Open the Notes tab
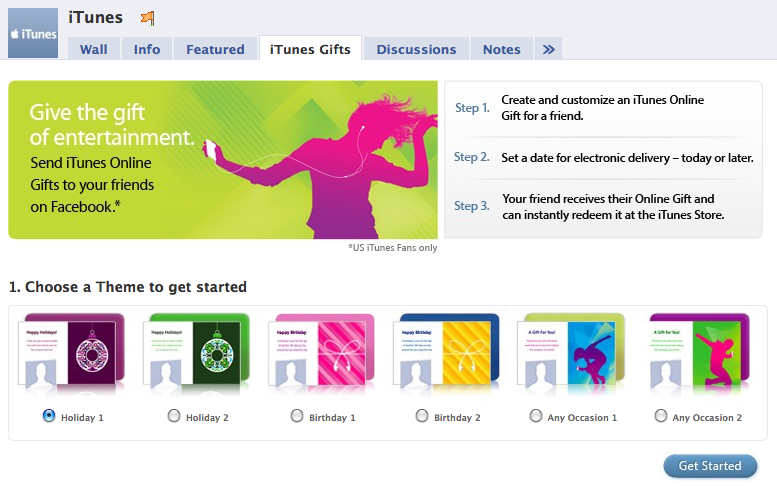This screenshot has width=777, height=486. 501,49
